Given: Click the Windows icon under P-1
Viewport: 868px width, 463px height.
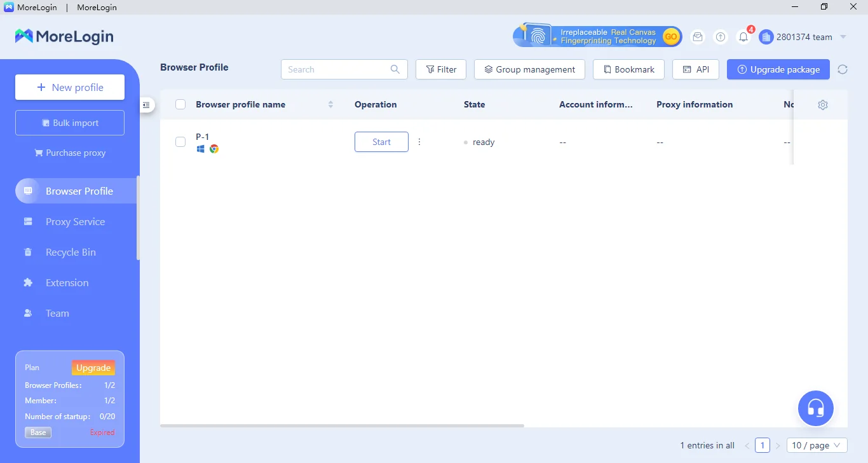Looking at the screenshot, I should [201, 149].
